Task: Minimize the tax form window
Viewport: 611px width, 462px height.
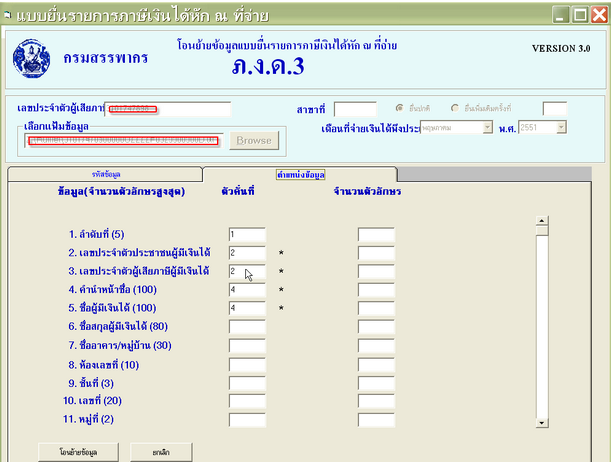Action: click(x=560, y=15)
